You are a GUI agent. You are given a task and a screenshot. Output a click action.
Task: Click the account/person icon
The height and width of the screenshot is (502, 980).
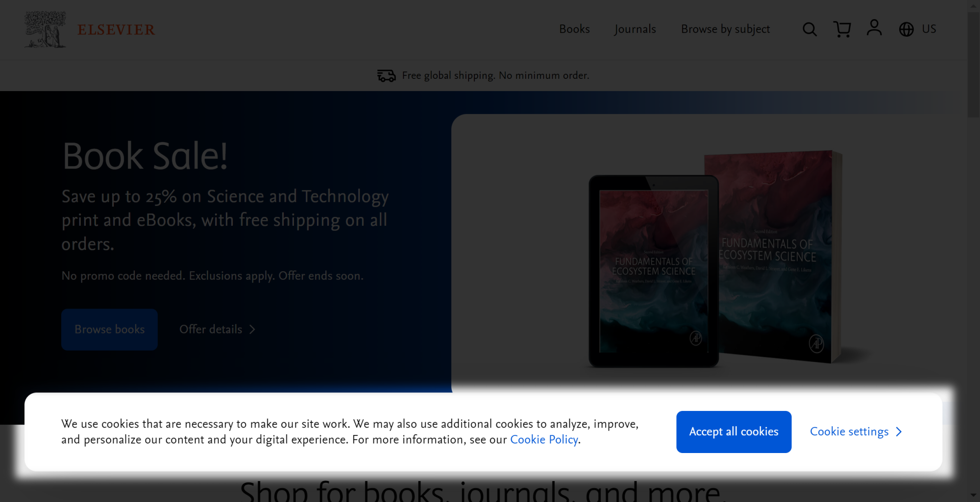click(874, 29)
